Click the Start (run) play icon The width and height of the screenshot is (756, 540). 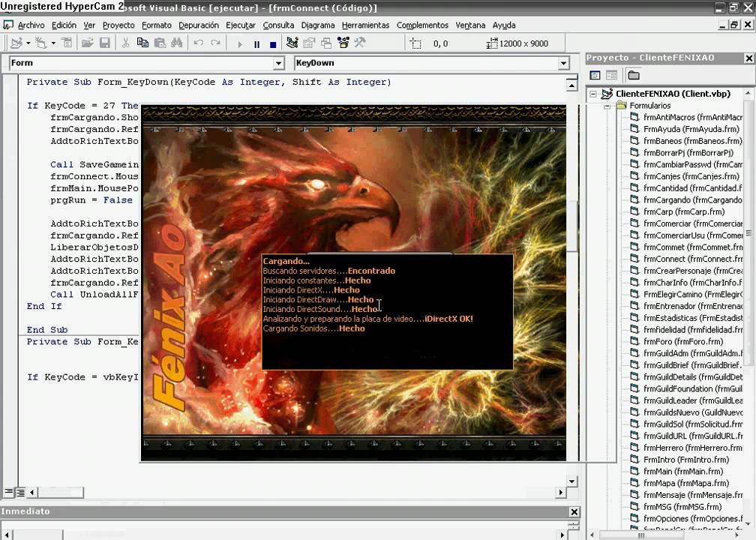tap(240, 44)
